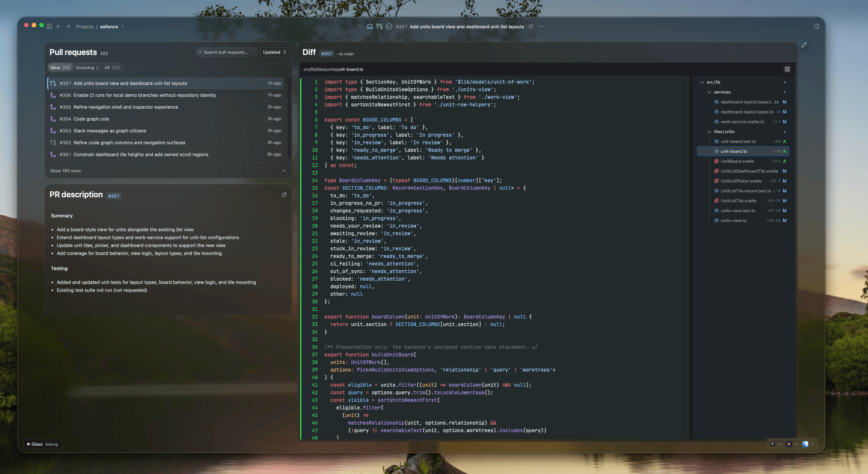Open PR description in external link

point(284,194)
